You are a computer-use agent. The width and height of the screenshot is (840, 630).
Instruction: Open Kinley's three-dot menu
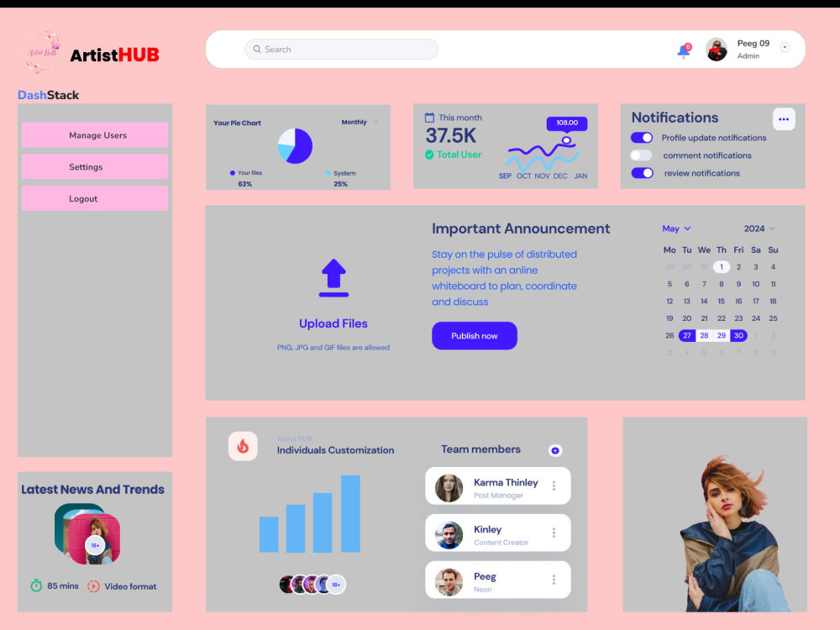point(554,533)
